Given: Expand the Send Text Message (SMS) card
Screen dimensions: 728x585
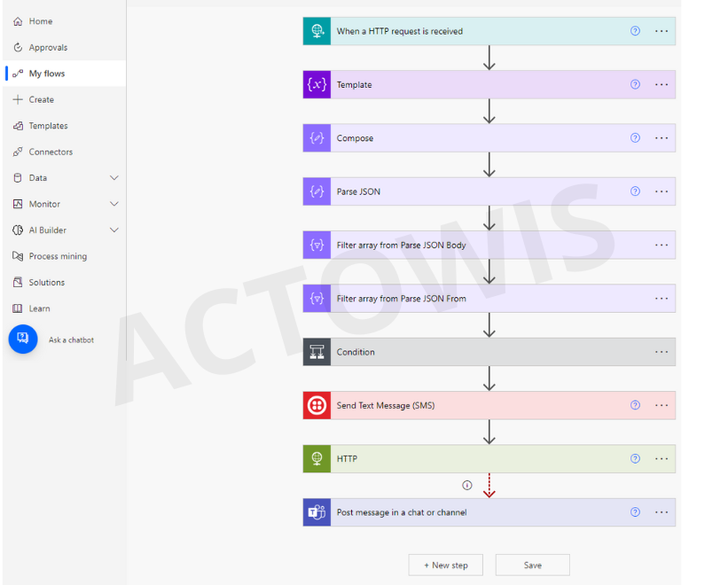Looking at the screenshot, I should 489,405.
